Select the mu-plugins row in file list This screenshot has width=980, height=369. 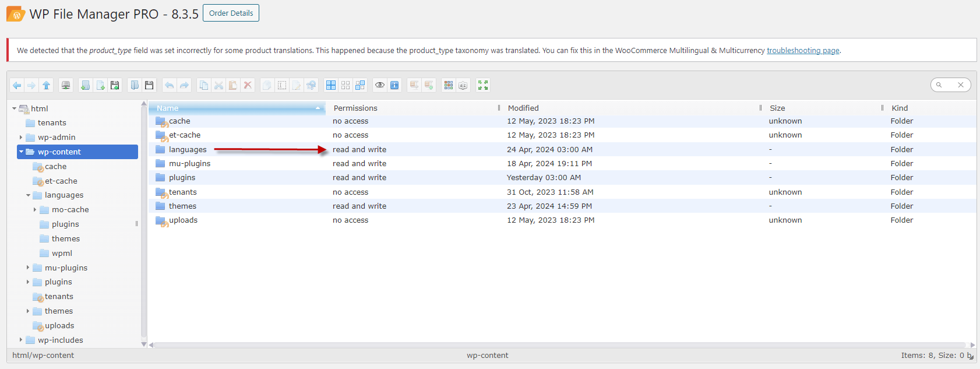(x=562, y=164)
